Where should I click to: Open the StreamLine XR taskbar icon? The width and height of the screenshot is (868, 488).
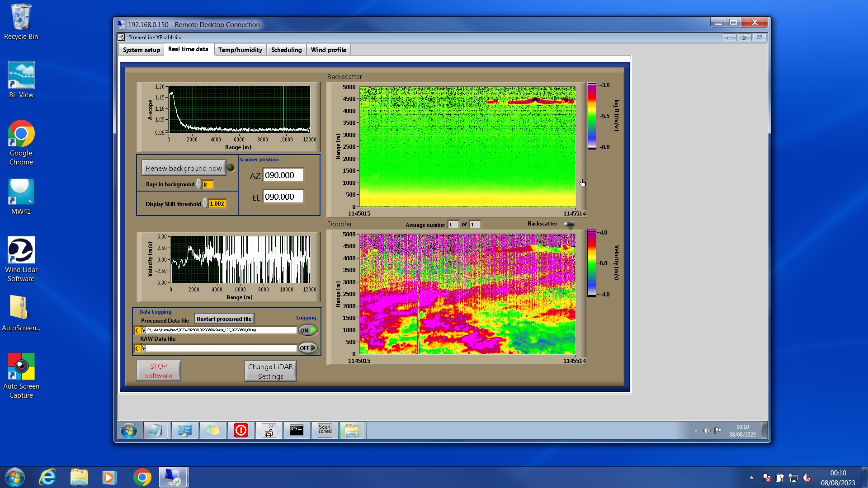click(269, 430)
